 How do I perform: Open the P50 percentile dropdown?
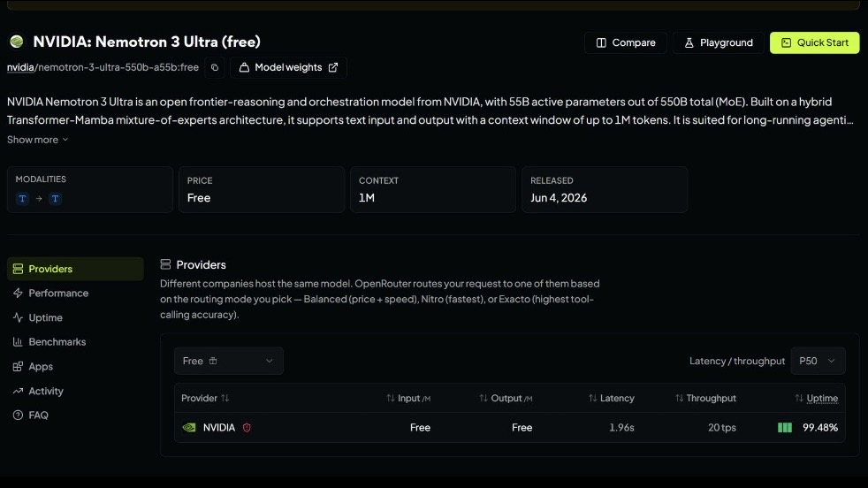pos(818,361)
